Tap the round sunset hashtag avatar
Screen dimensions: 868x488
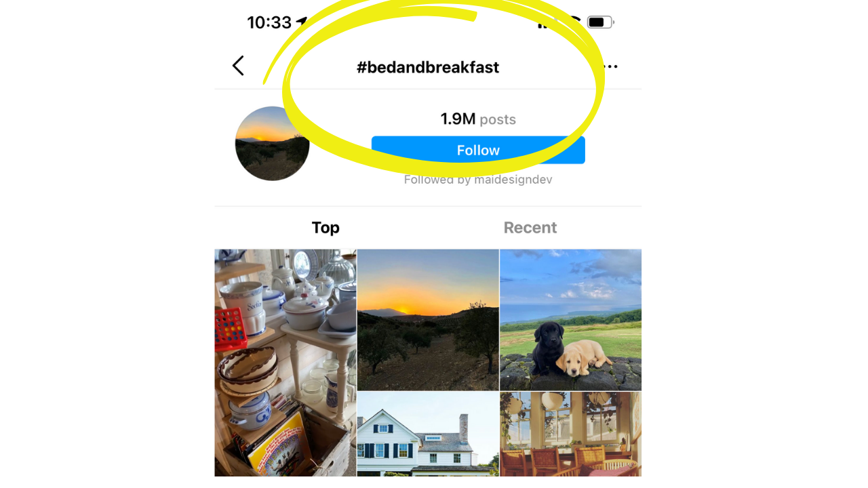[x=272, y=144]
